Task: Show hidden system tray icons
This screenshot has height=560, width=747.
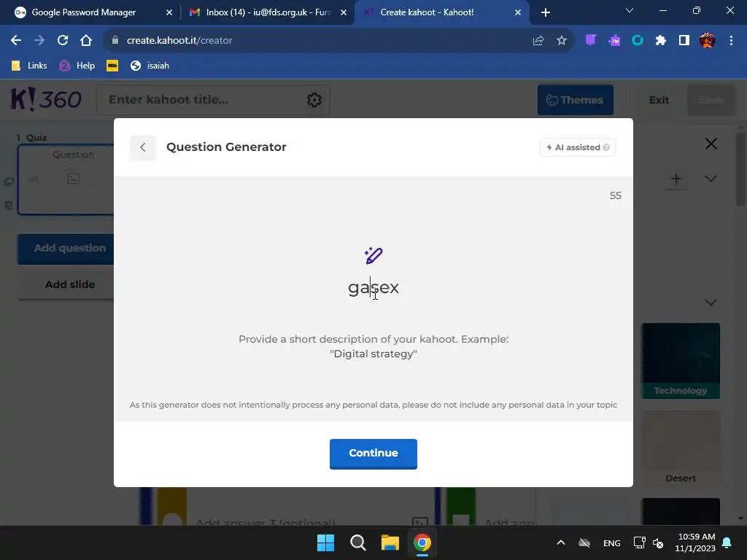Action: (x=561, y=542)
